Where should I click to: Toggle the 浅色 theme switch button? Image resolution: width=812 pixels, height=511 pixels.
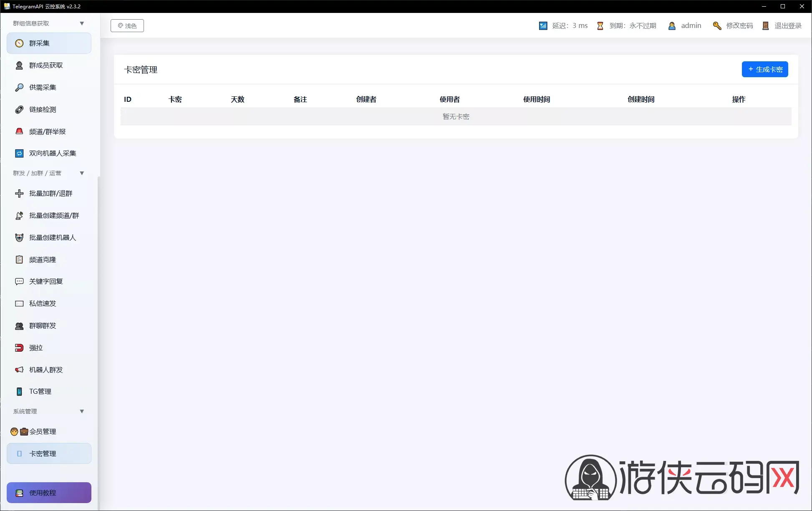tap(127, 25)
